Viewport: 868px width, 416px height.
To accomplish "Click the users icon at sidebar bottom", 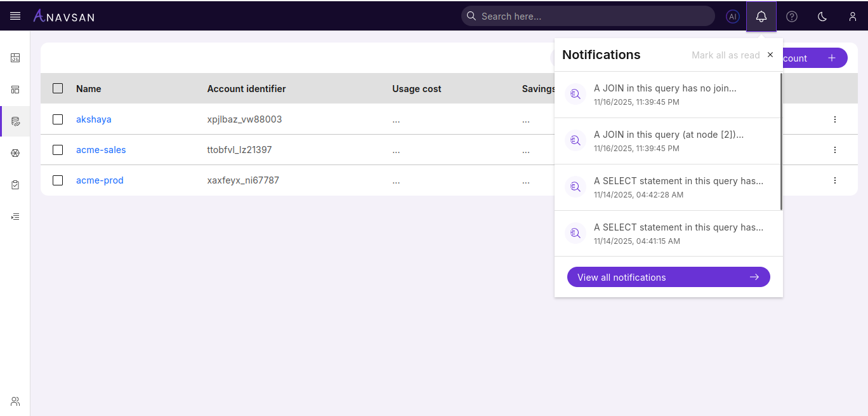I will (15, 401).
